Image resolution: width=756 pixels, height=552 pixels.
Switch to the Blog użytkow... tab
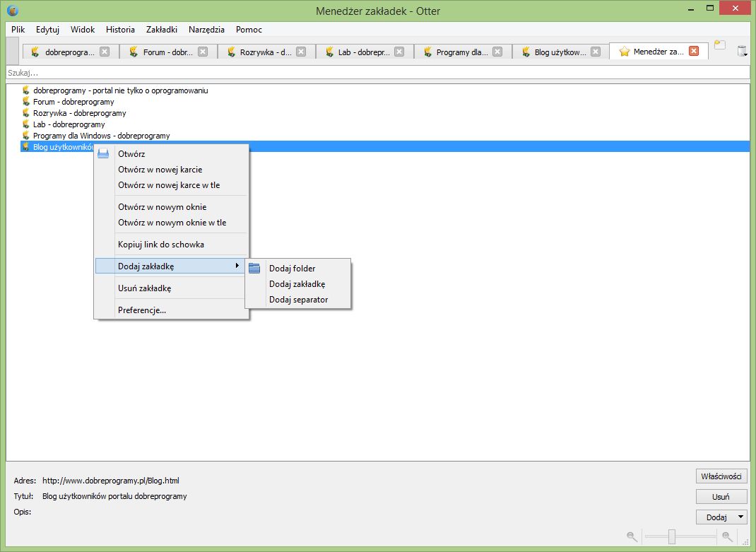[560, 52]
